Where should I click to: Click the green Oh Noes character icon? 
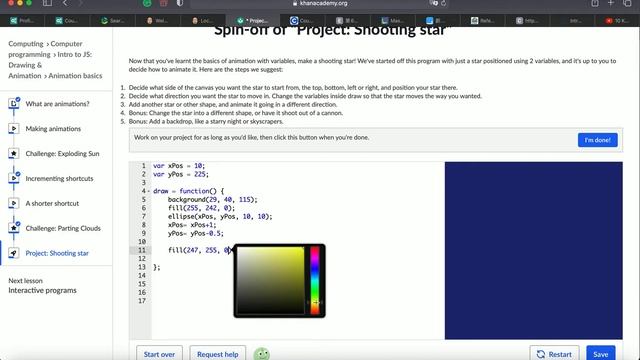pos(262,353)
